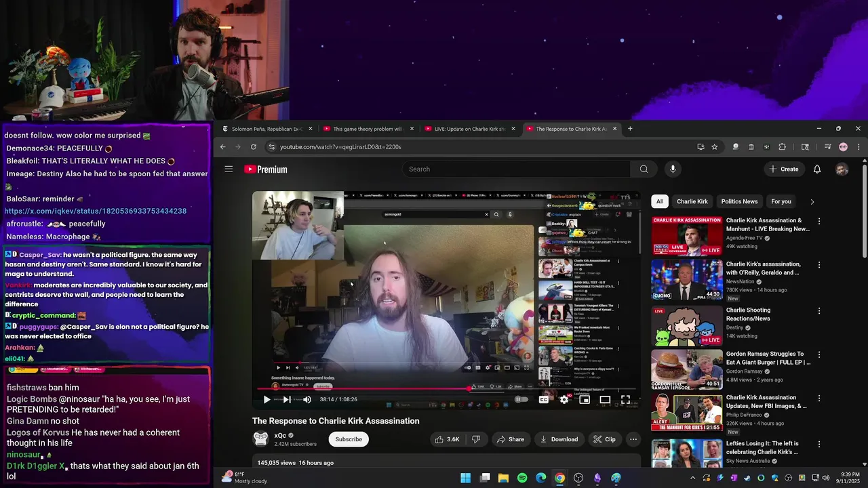Reload the page

coord(254,146)
